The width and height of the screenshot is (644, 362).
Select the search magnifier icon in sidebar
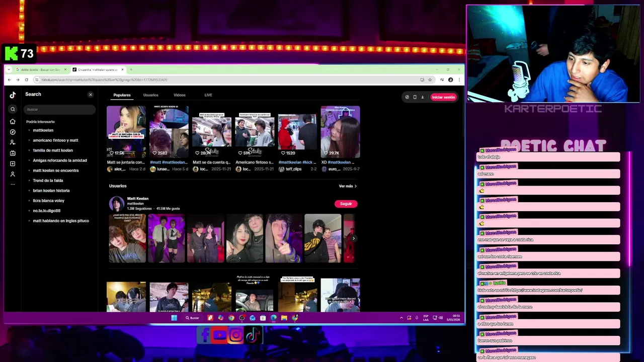pyautogui.click(x=13, y=109)
